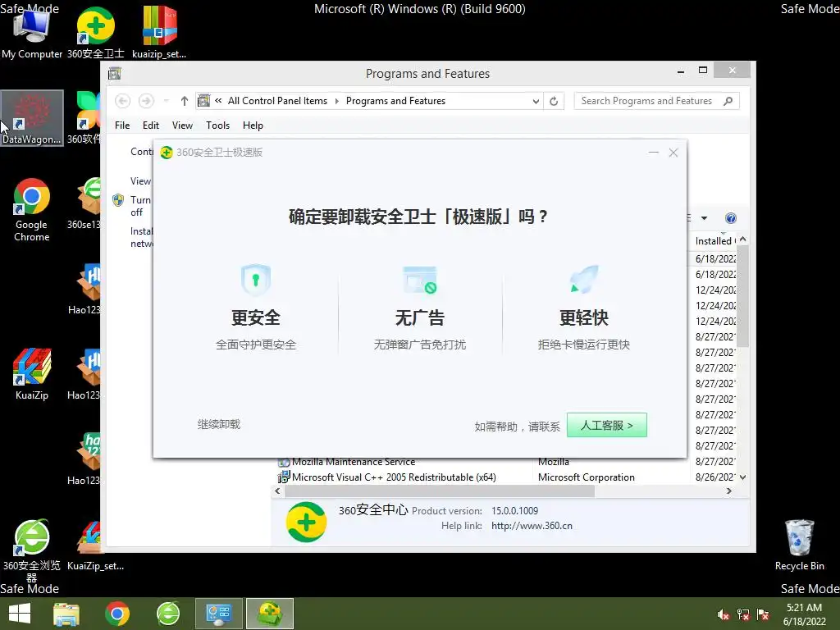Minimize the 360 uninstall dialog
The image size is (840, 630).
tap(654, 153)
